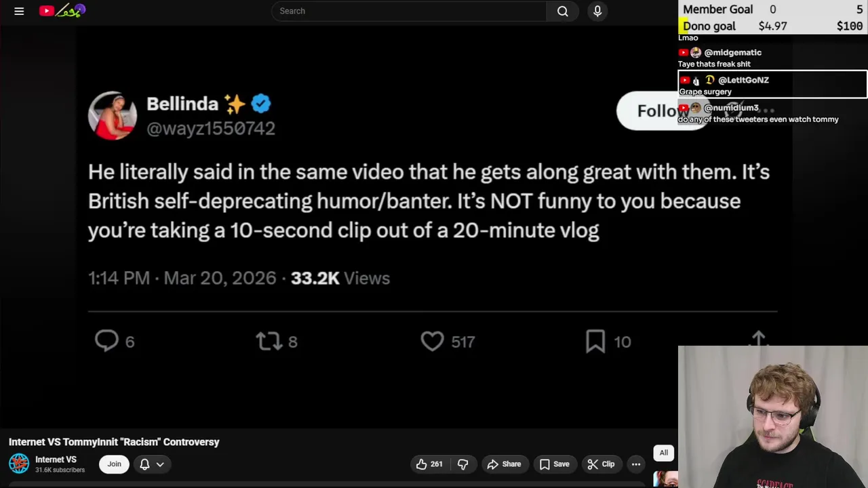Click the magnifier search button
This screenshot has width=868, height=488.
click(562, 11)
